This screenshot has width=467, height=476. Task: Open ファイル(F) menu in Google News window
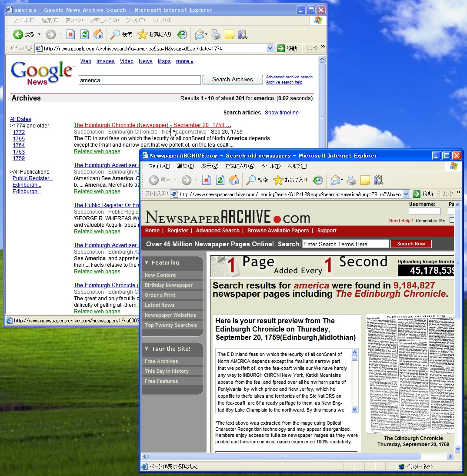(23, 20)
